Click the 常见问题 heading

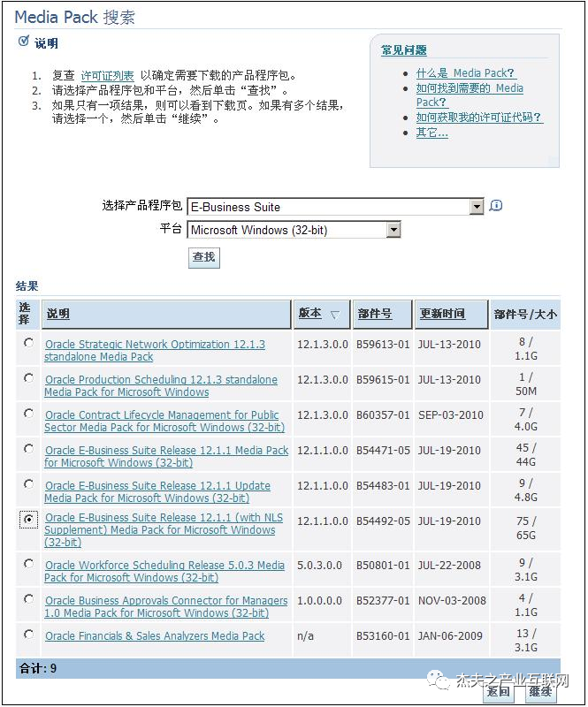tap(404, 50)
